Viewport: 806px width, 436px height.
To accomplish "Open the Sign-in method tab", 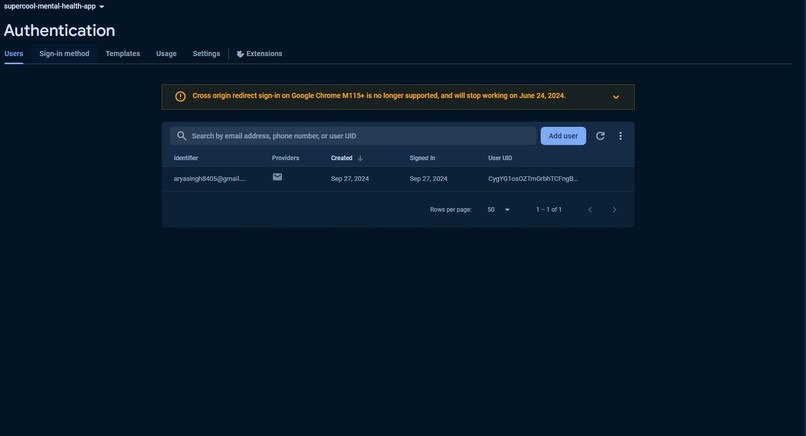I will coord(64,53).
